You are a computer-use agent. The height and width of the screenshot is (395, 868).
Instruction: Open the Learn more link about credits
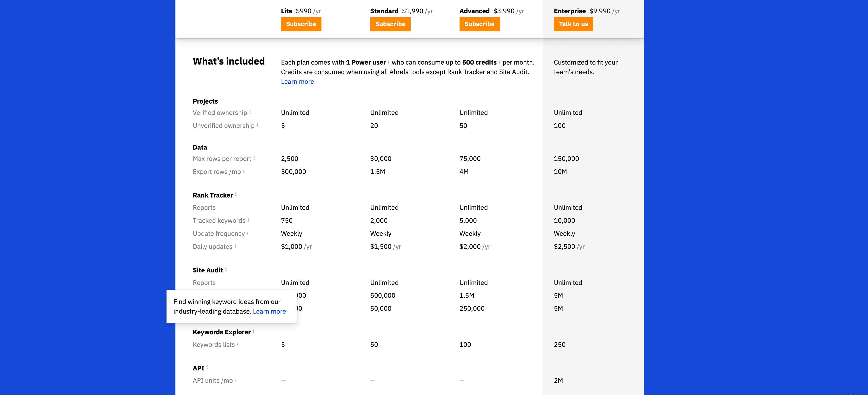[298, 81]
